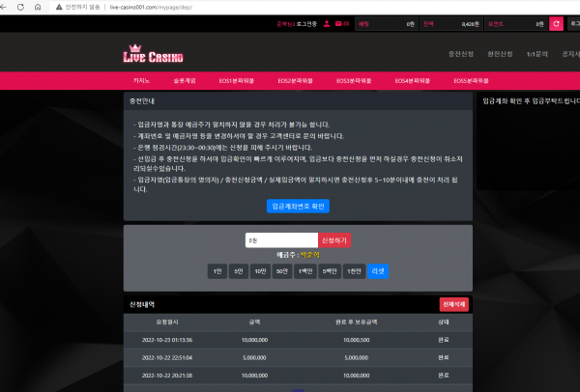This screenshot has width=580, height=392.
Task: Open the 1:1문의 inquiry link
Action: point(536,53)
